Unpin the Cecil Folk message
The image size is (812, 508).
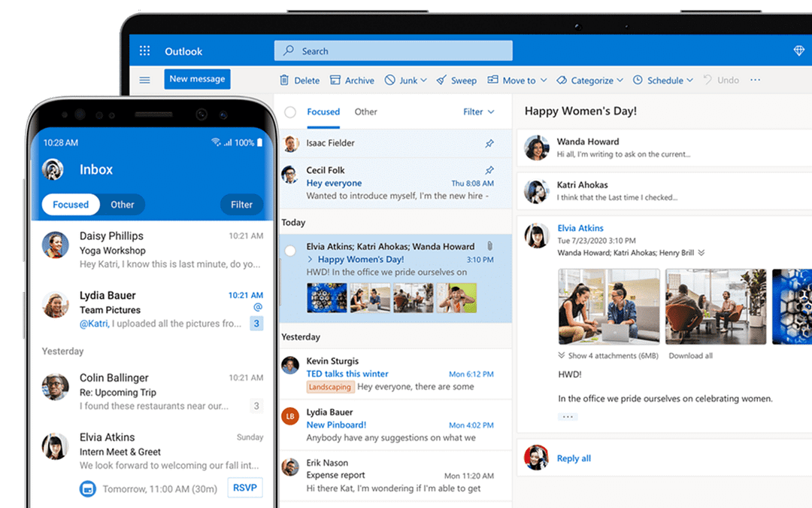point(489,169)
